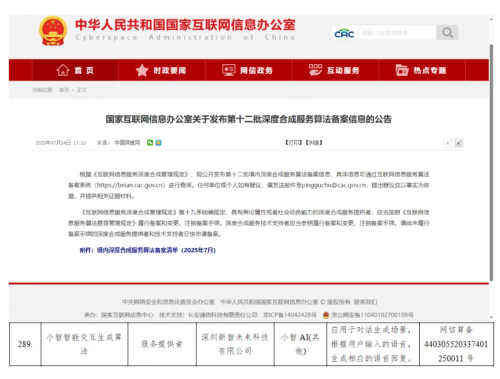Click the blue share icon after 中国网信网
The image size is (500, 379).
[158, 143]
